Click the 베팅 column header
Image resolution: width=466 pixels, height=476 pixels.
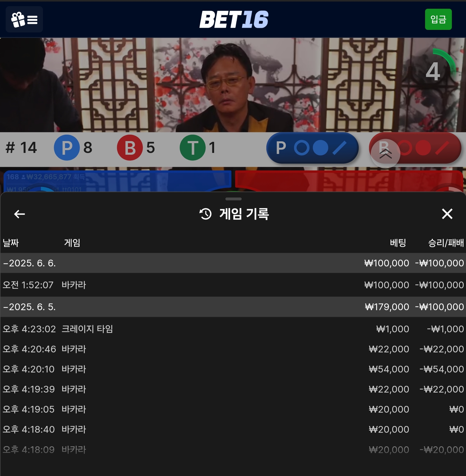(398, 243)
